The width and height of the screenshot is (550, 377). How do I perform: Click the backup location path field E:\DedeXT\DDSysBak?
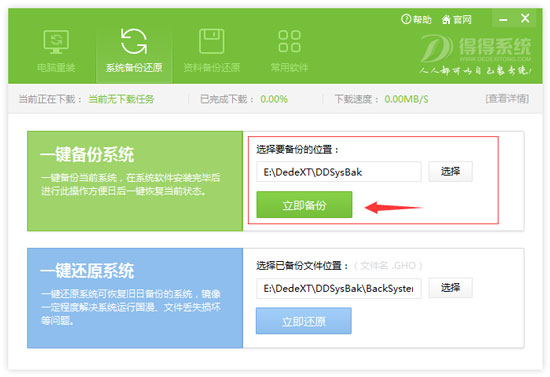click(x=338, y=172)
